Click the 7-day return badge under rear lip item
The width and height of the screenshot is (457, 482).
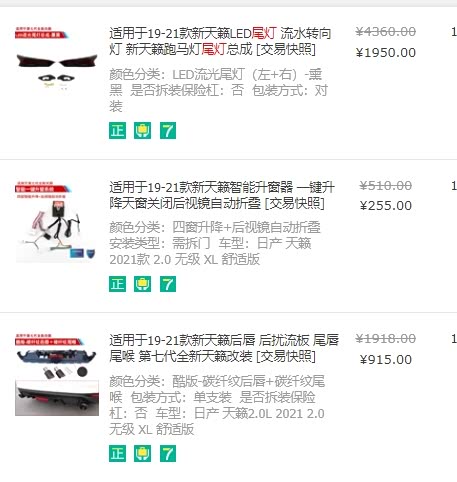[x=168, y=453]
